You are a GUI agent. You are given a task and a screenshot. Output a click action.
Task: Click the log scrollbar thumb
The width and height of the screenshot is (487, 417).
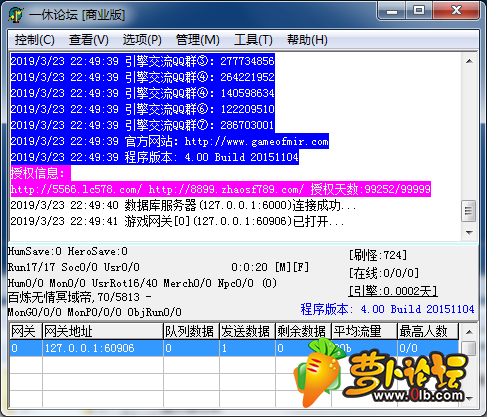[469, 211]
